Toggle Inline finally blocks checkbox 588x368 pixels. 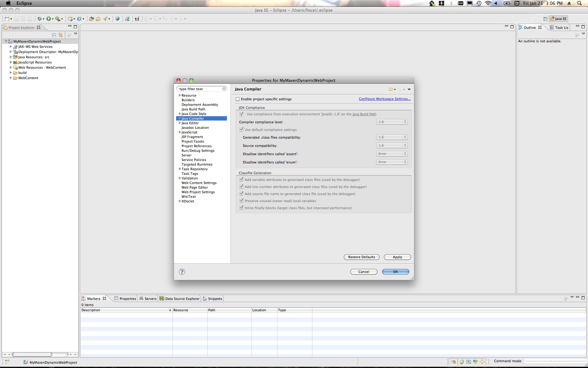point(241,208)
